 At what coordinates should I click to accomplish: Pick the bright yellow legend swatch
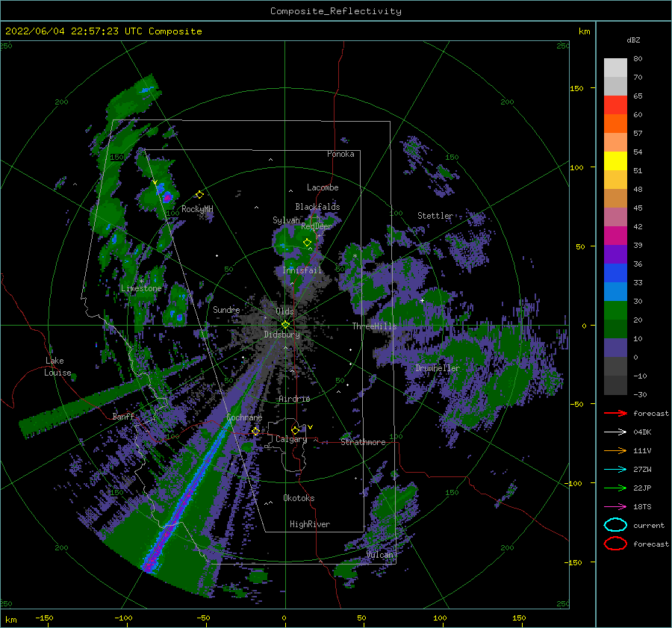(615, 161)
